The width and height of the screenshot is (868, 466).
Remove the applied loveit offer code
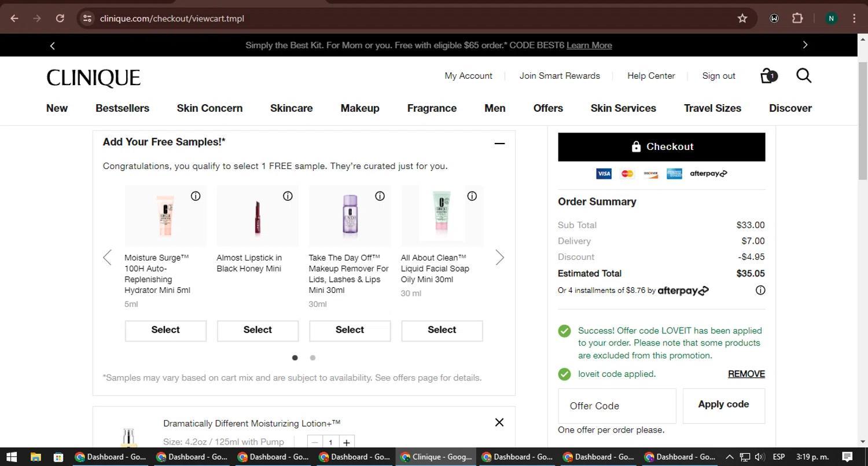tap(746, 374)
